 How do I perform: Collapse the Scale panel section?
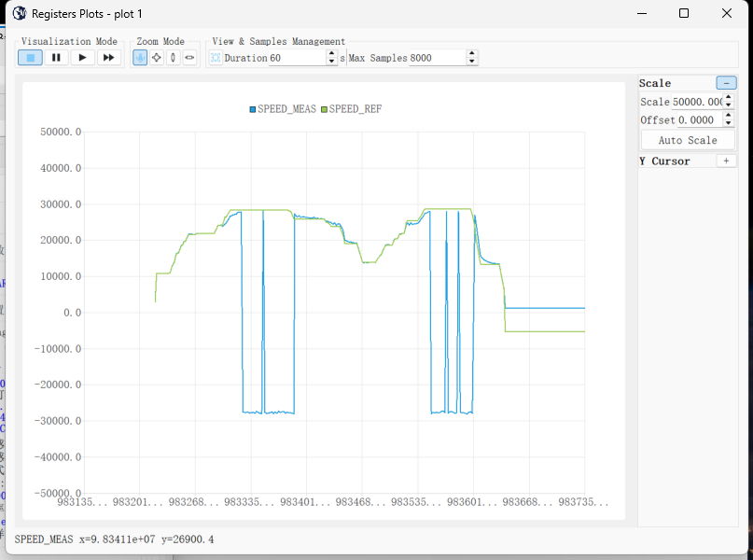click(x=726, y=83)
